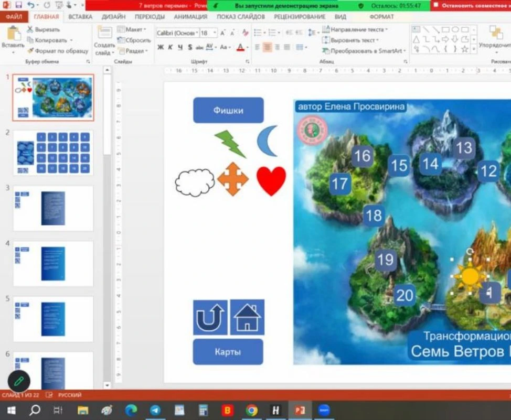Toggle center text alignment

point(267,48)
